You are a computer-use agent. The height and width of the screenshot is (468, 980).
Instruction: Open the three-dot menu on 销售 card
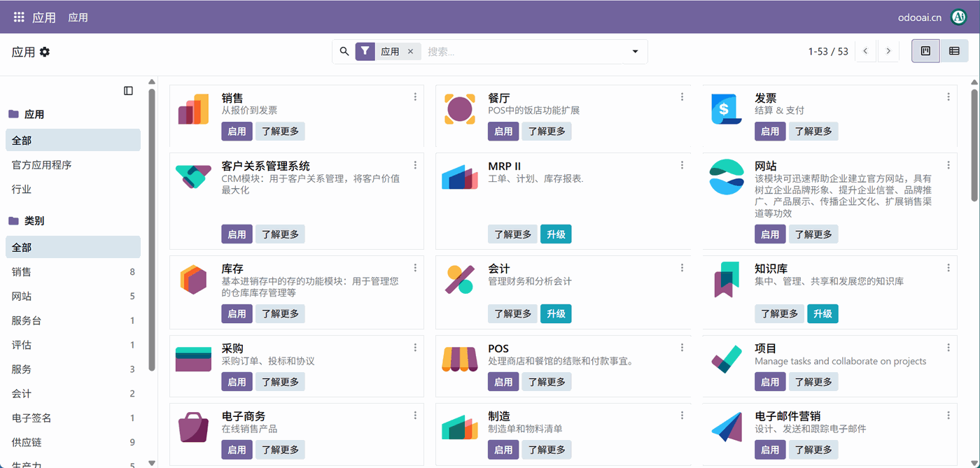coord(415,97)
